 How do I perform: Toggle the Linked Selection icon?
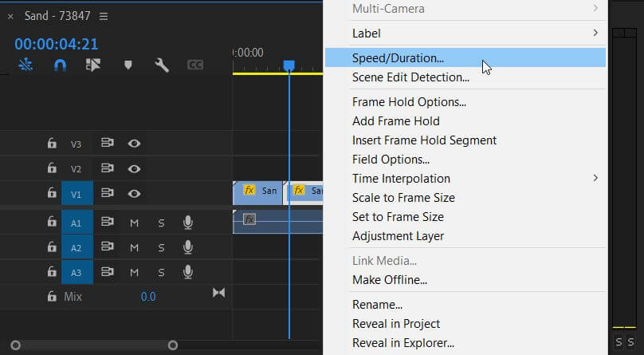click(93, 65)
